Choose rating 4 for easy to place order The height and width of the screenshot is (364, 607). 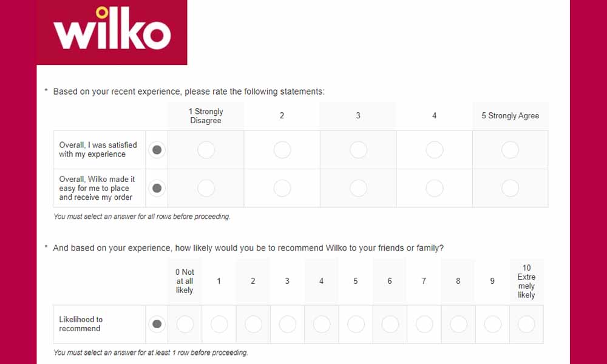435,188
